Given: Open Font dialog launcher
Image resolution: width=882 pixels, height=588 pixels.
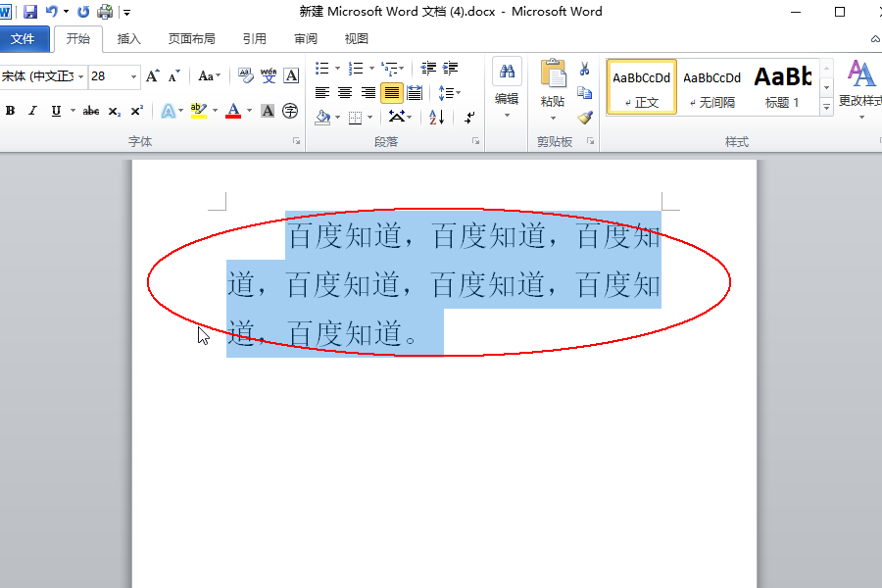Looking at the screenshot, I should pyautogui.click(x=296, y=141).
